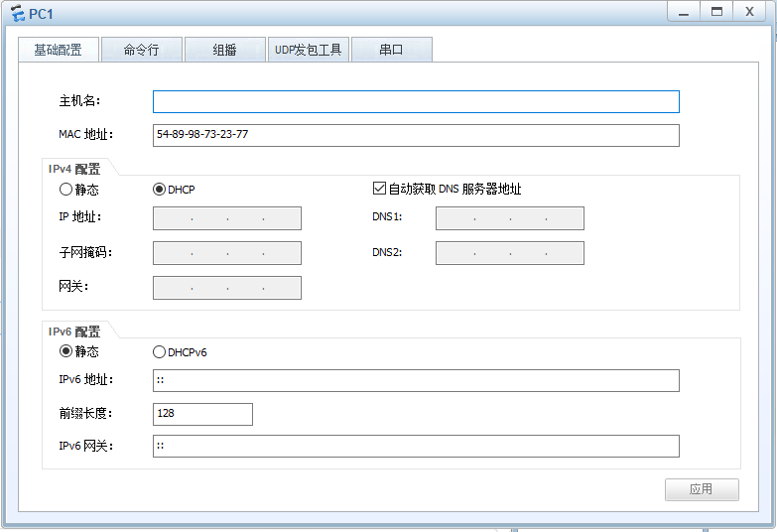Switch to the UDP发包工具 tab
The height and width of the screenshot is (532, 777).
[x=309, y=50]
